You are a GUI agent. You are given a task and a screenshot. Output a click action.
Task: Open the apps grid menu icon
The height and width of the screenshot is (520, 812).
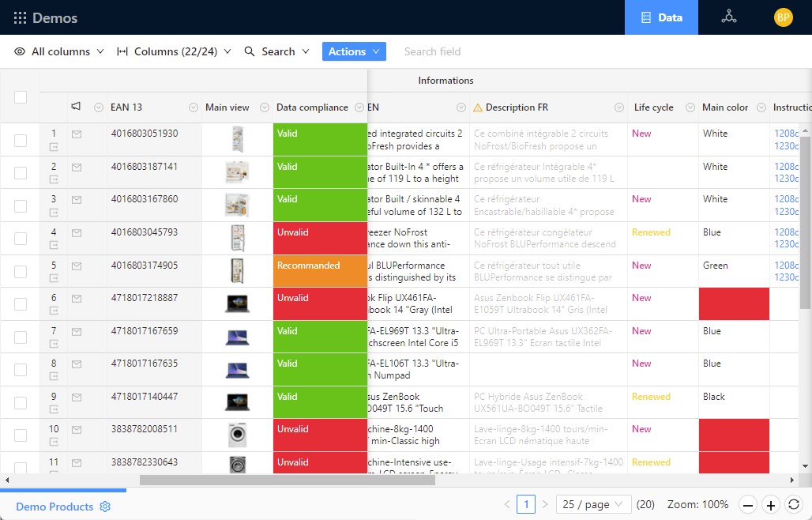tap(20, 17)
